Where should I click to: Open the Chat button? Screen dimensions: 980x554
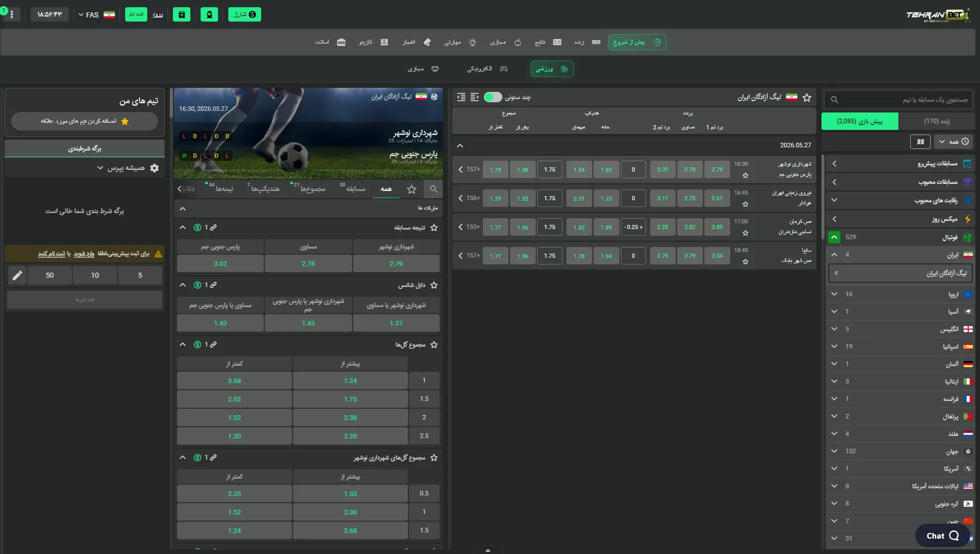[943, 536]
